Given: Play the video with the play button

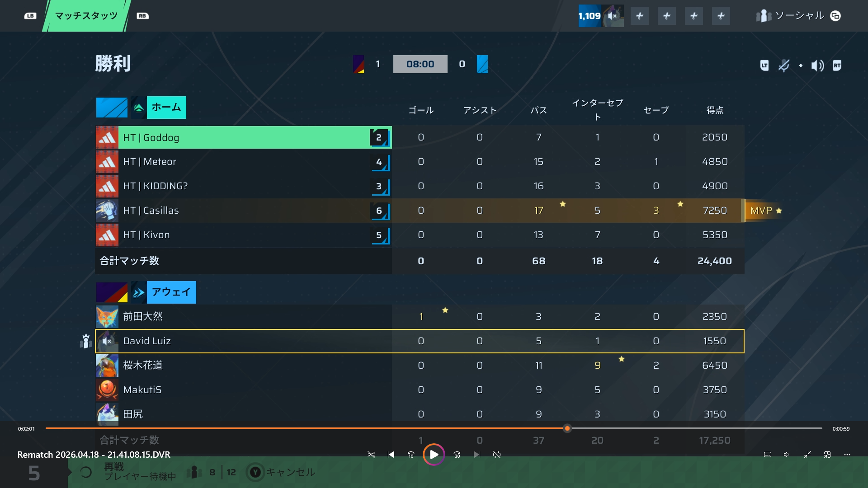Looking at the screenshot, I should point(434,455).
